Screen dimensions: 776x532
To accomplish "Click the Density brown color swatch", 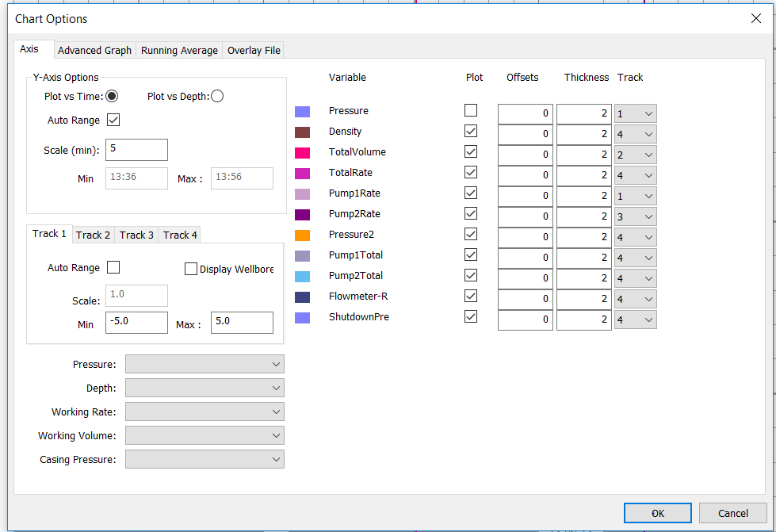I will coord(302,132).
